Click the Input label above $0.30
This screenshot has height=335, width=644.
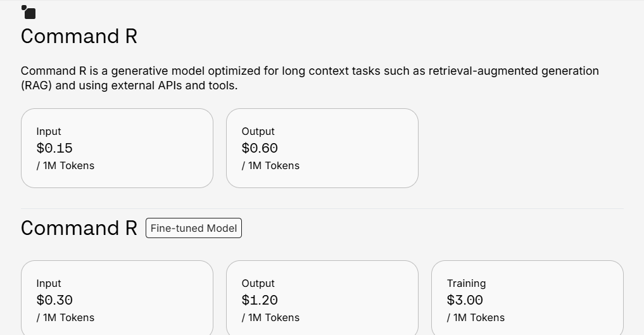[49, 283]
